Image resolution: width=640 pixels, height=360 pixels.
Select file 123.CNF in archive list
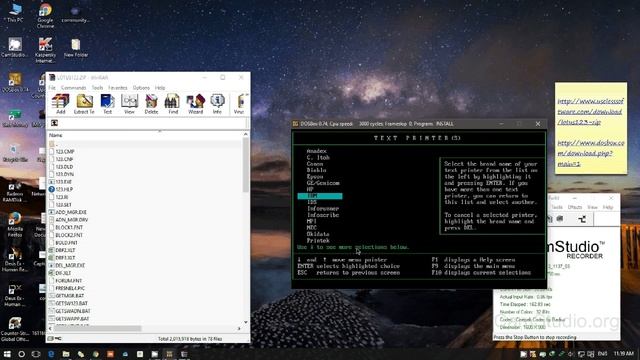[x=64, y=159]
